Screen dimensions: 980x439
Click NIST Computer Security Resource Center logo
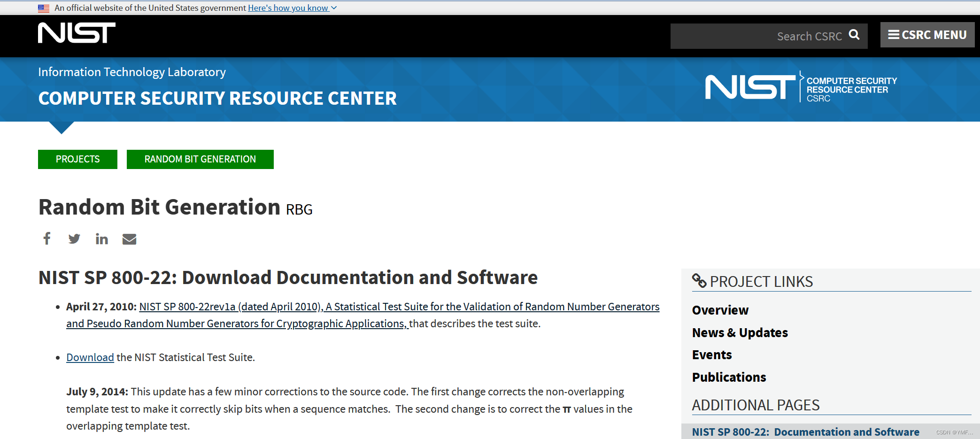coord(801,87)
